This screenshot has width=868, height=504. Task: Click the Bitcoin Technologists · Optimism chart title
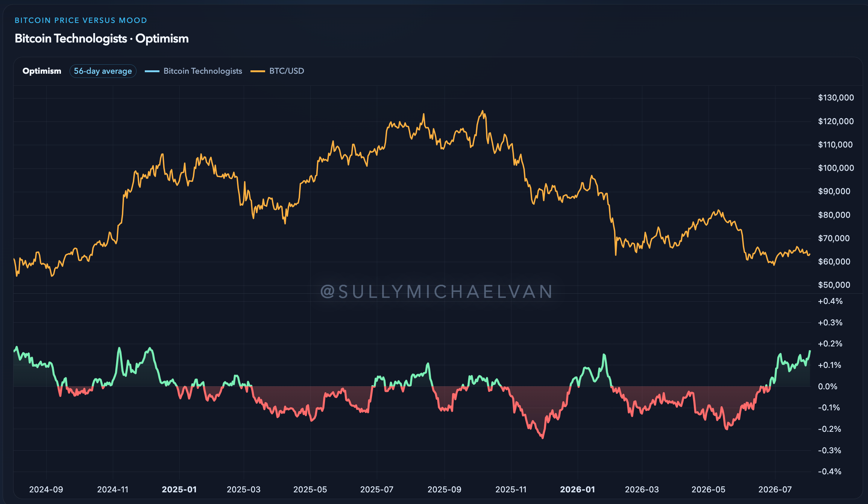pos(102,38)
